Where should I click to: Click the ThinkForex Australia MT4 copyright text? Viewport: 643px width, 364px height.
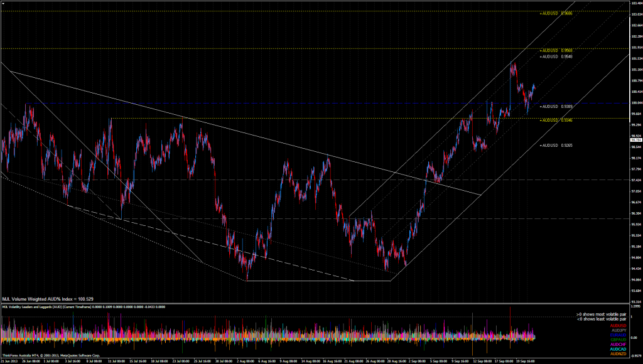[x=51, y=355]
